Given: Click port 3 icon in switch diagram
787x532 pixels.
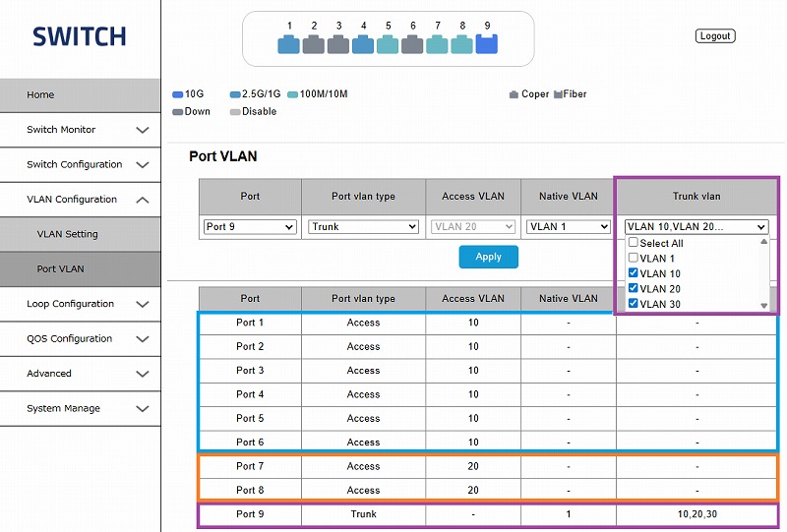Looking at the screenshot, I should [338, 44].
